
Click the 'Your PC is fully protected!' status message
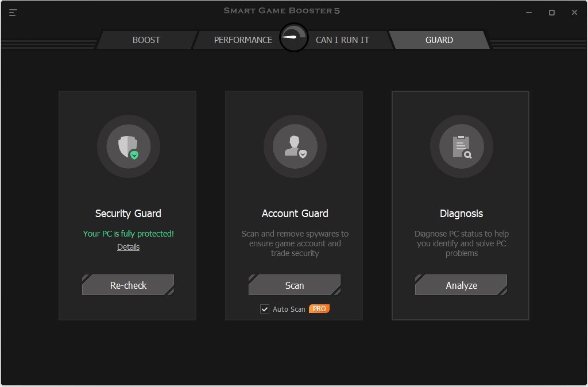[x=128, y=234]
